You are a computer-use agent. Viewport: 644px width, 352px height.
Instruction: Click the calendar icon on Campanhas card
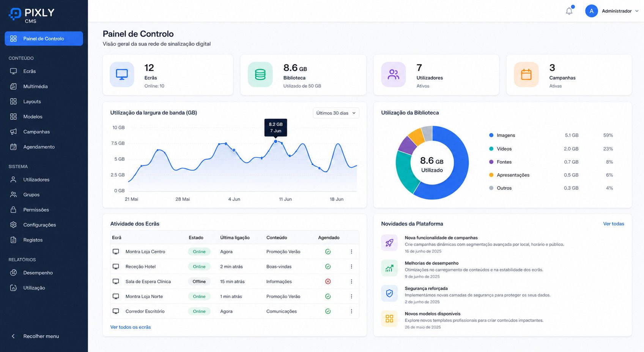pyautogui.click(x=526, y=74)
